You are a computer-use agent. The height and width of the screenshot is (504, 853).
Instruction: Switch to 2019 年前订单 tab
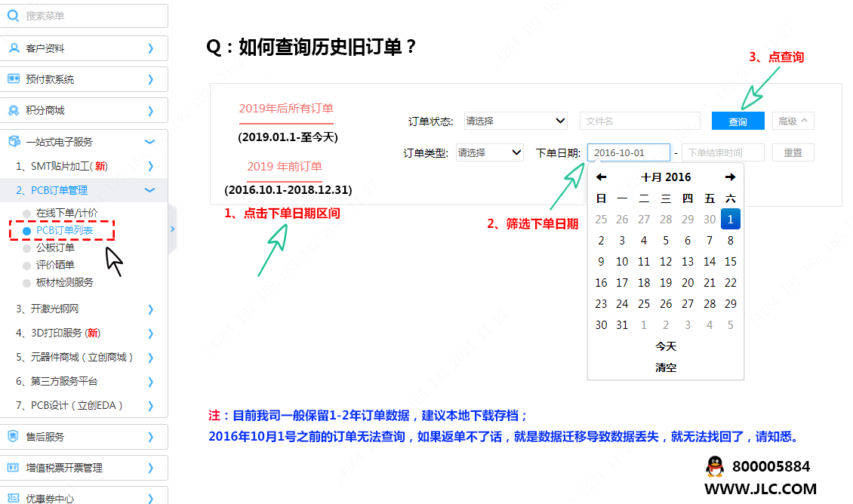285,167
